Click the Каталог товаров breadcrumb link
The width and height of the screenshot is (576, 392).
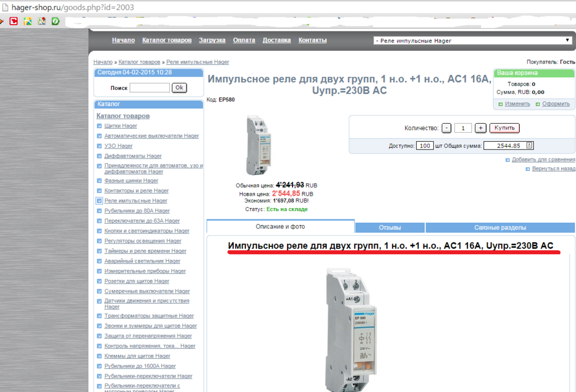point(139,62)
